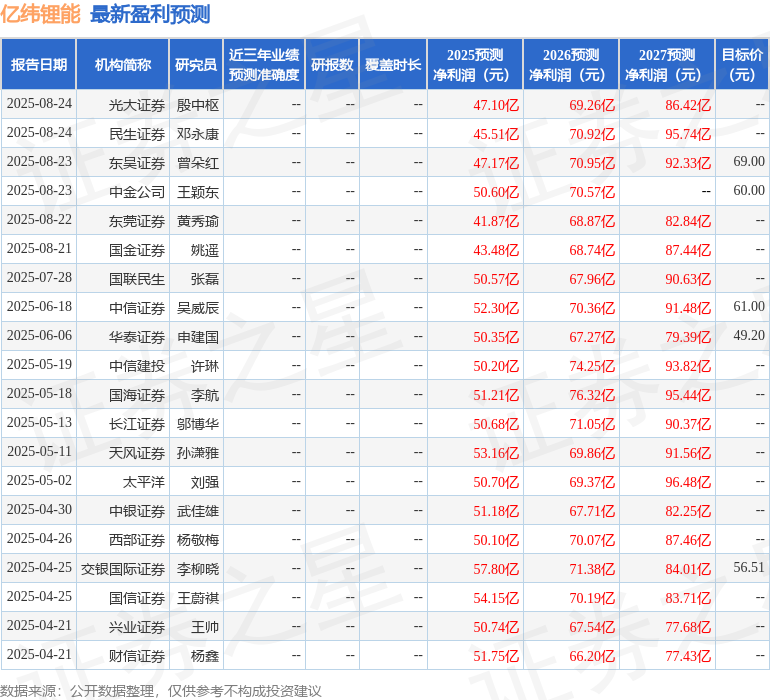This screenshot has height=700, width=770.
Task: Click 2025 forecast value 57.80亿
Action: 496,569
